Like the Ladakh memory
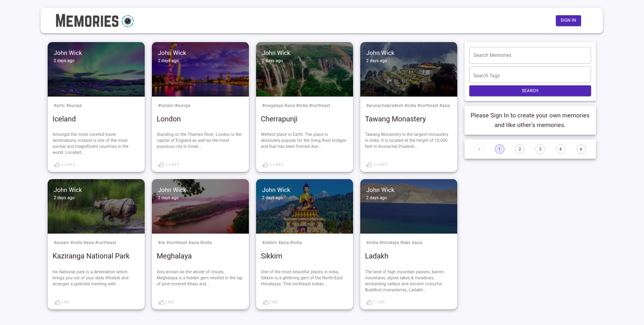Image resolution: width=644 pixels, height=325 pixels. tap(376, 302)
